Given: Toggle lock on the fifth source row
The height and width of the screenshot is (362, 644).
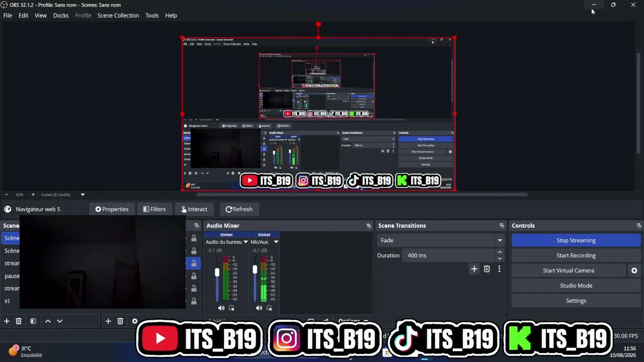Looking at the screenshot, I should click(x=194, y=289).
